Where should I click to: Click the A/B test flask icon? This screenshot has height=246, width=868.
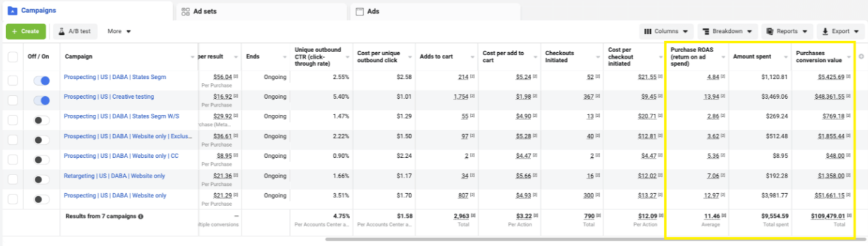[62, 31]
